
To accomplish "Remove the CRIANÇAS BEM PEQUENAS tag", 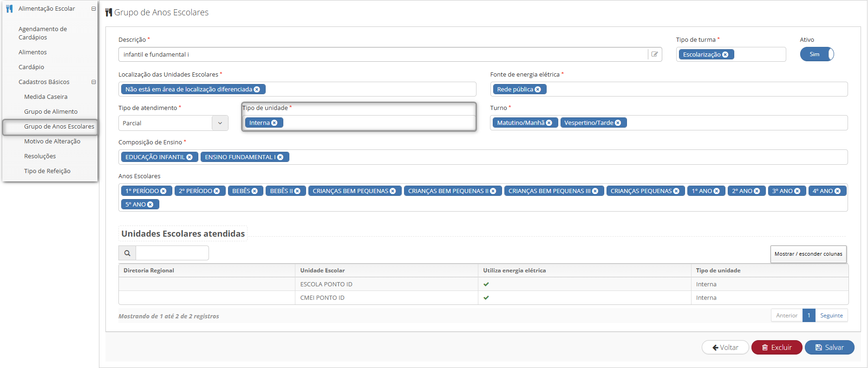I will point(393,191).
